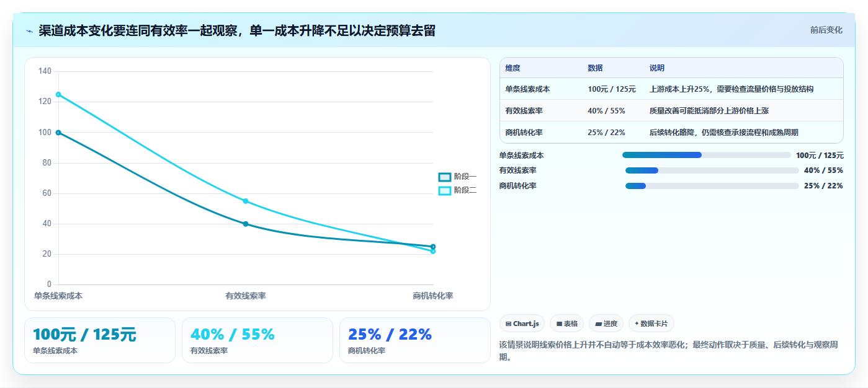The width and height of the screenshot is (868, 388).
Task: Click the Chart.js tag chip
Action: point(522,324)
